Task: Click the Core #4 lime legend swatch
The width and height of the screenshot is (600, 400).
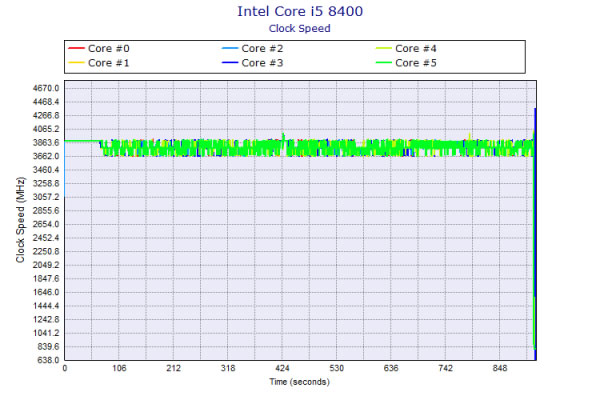Action: [383, 49]
